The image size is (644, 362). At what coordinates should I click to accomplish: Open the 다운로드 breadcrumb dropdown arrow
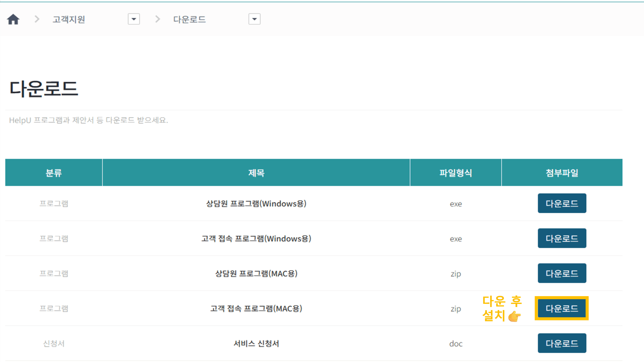click(254, 19)
